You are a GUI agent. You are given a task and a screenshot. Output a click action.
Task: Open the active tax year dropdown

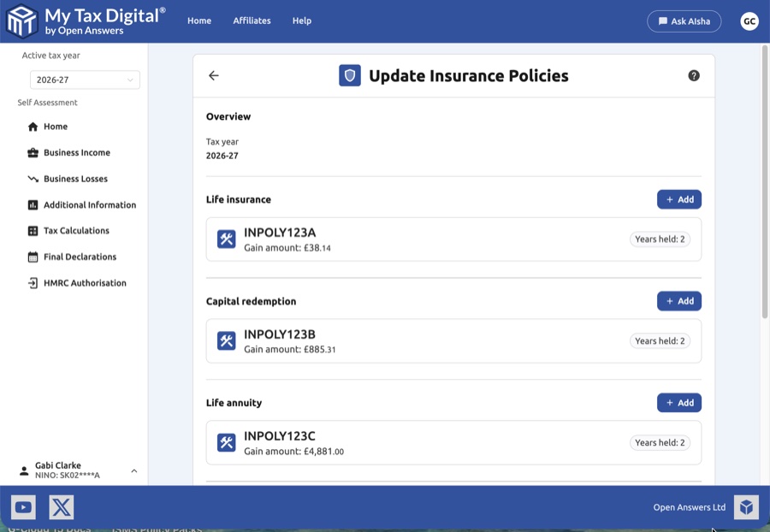(x=85, y=79)
